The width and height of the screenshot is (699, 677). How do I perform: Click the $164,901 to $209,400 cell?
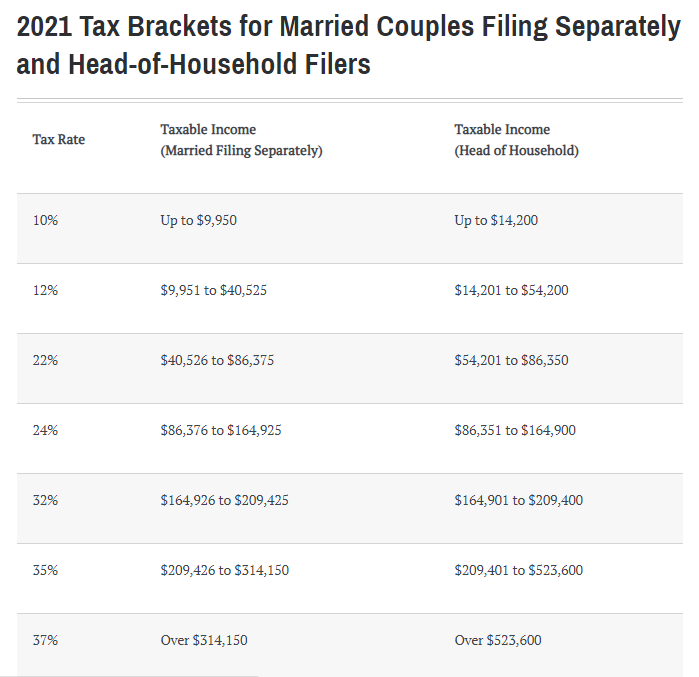click(x=518, y=500)
